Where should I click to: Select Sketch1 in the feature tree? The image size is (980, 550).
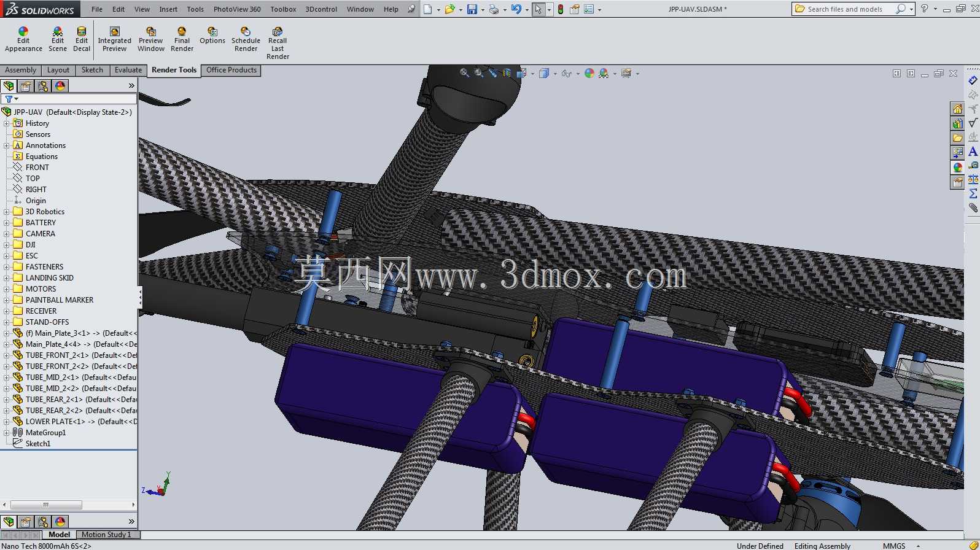38,444
